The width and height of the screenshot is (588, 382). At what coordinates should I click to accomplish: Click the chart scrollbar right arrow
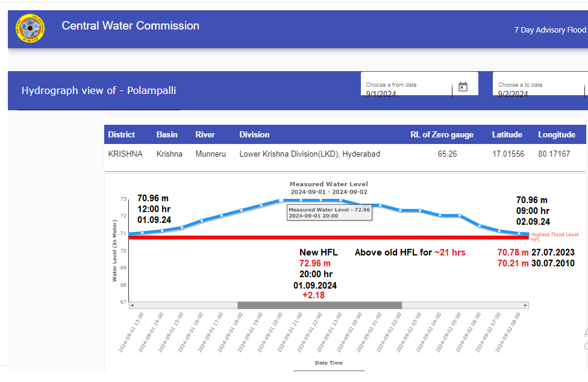click(x=525, y=305)
